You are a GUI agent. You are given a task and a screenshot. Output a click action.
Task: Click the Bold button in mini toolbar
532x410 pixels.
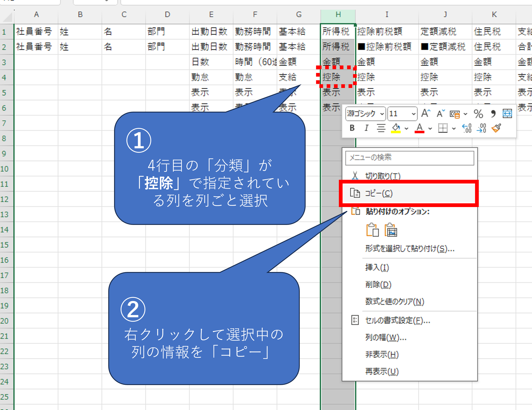[x=352, y=128]
